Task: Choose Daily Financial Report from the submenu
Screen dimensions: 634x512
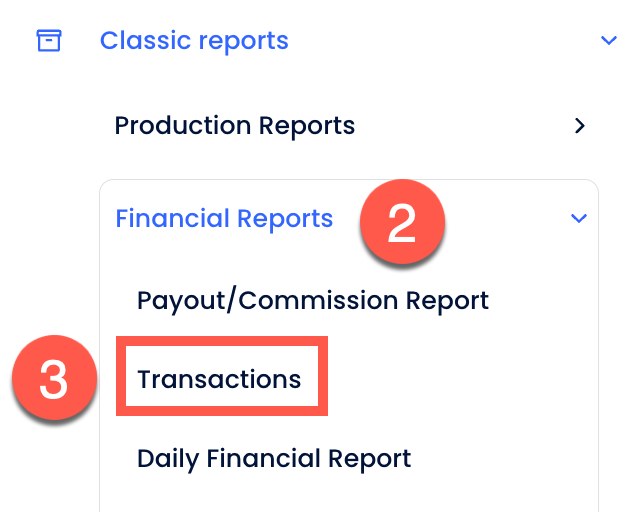Action: (x=273, y=458)
